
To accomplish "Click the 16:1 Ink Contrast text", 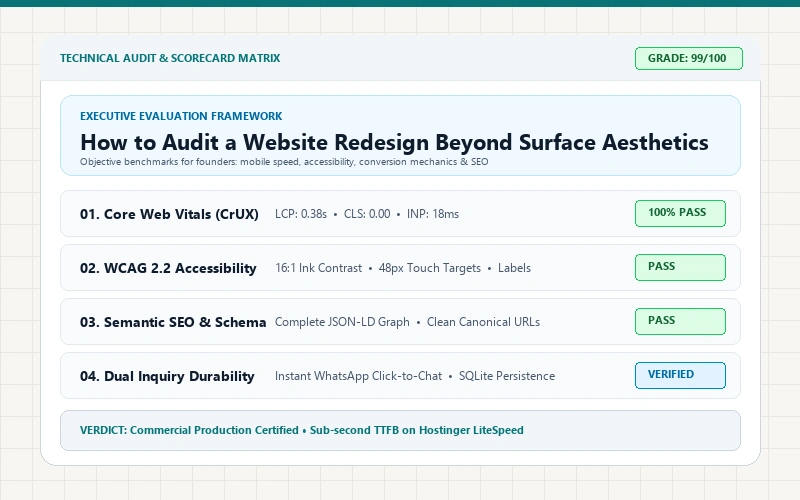I will (318, 268).
